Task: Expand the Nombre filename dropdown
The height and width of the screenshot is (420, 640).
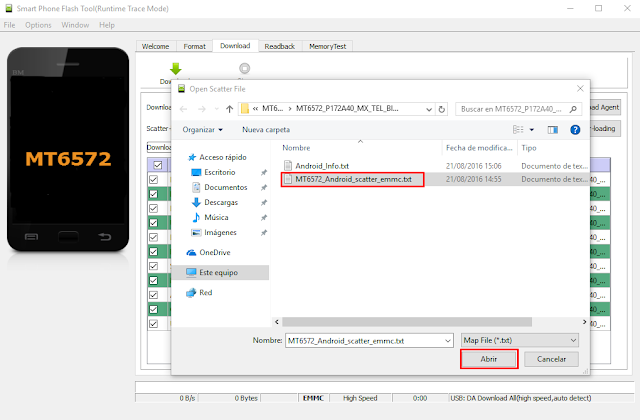Action: click(x=448, y=340)
